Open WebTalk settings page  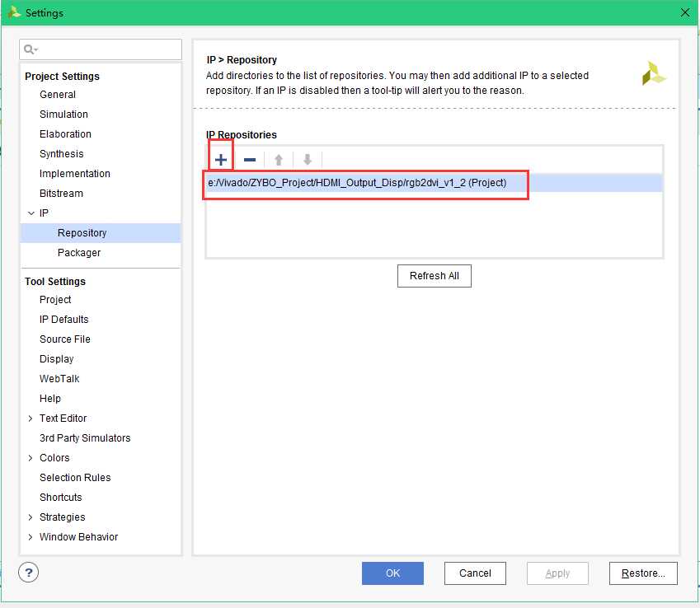(59, 379)
